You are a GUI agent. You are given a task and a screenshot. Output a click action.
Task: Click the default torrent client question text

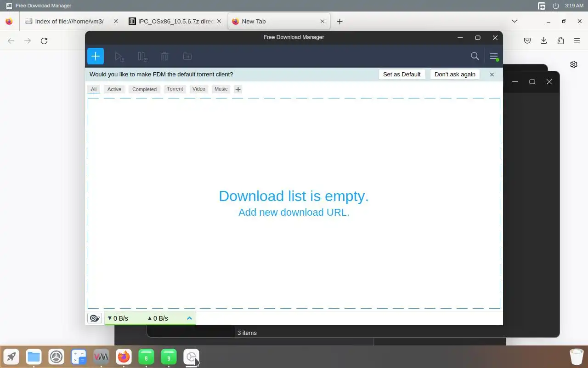point(161,74)
